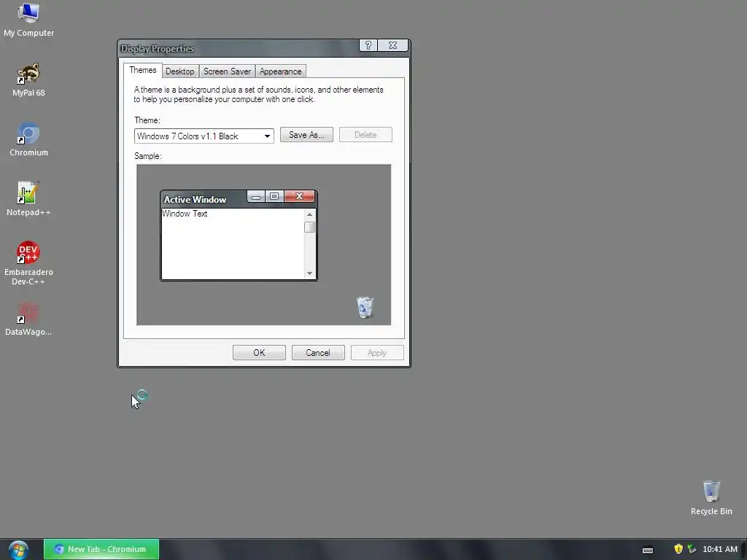Switch to the Desktop tab
Viewport: 747px width, 560px height.
pyautogui.click(x=179, y=71)
